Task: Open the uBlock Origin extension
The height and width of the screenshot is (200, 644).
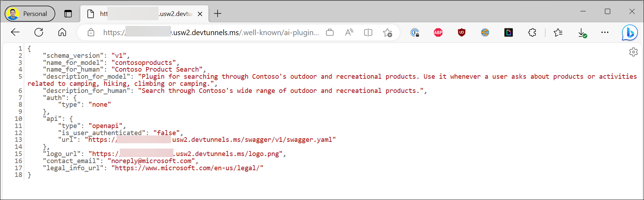Action: 462,33
